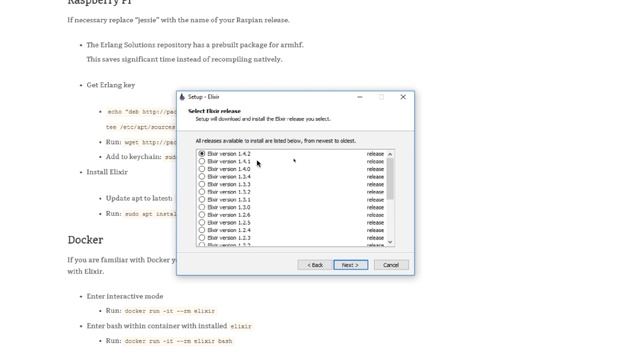Choose Elixir version 1.2.6 radio button
This screenshot has width=640, height=360.
(202, 215)
